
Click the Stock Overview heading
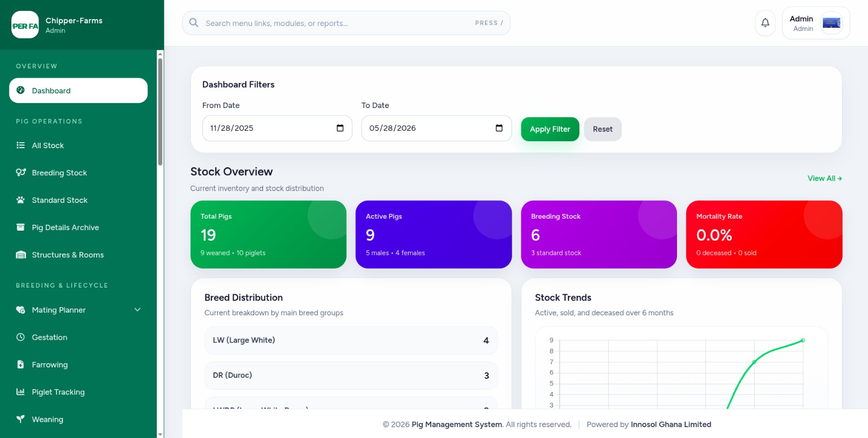coord(232,172)
